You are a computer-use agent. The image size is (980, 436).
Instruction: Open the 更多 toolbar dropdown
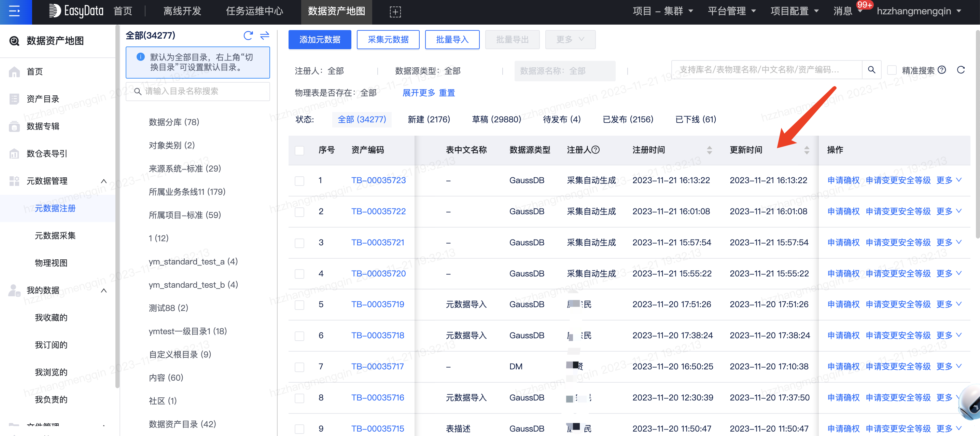(x=570, y=40)
